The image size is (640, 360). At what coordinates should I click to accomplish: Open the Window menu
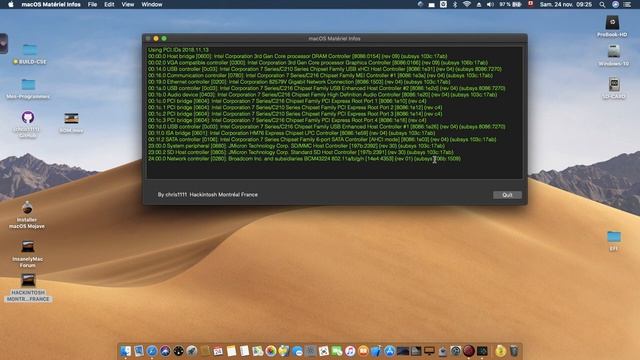coord(152,4)
